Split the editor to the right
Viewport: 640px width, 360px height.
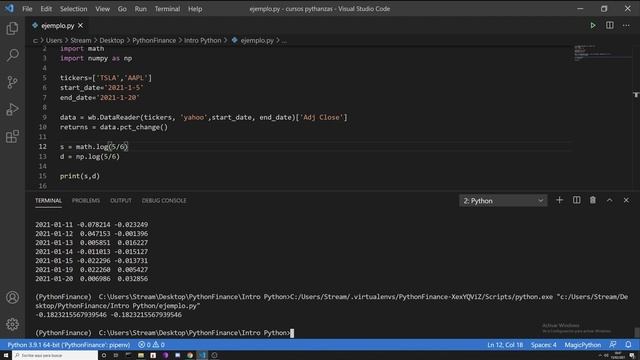pos(609,25)
